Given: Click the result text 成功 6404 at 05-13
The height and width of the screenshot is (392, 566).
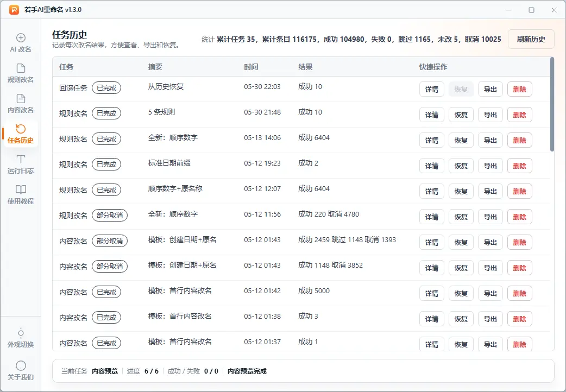Looking at the screenshot, I should click(313, 137).
